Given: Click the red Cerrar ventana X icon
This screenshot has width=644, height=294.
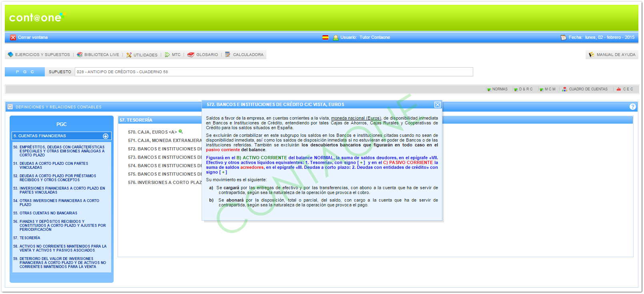Looking at the screenshot, I should point(13,38).
